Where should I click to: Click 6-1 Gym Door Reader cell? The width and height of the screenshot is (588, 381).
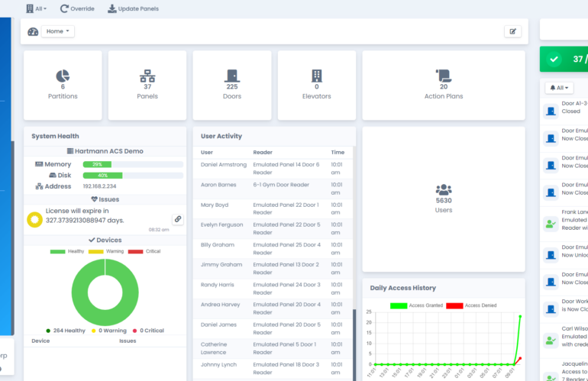(x=281, y=185)
